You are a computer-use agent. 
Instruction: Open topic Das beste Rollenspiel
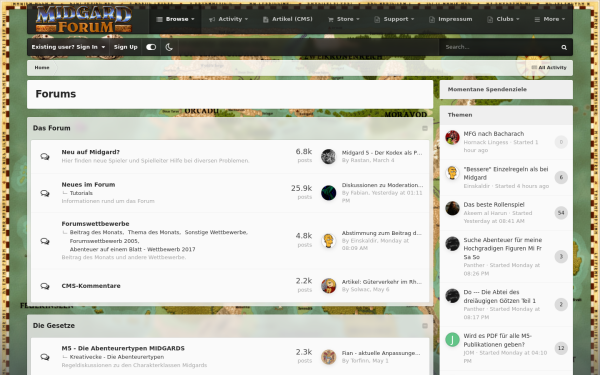(x=494, y=205)
